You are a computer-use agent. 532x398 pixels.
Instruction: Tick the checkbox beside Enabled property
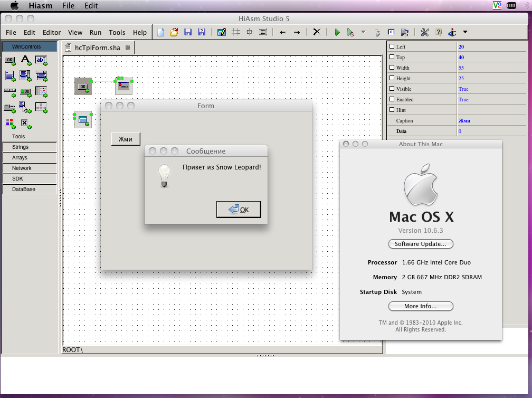(392, 99)
